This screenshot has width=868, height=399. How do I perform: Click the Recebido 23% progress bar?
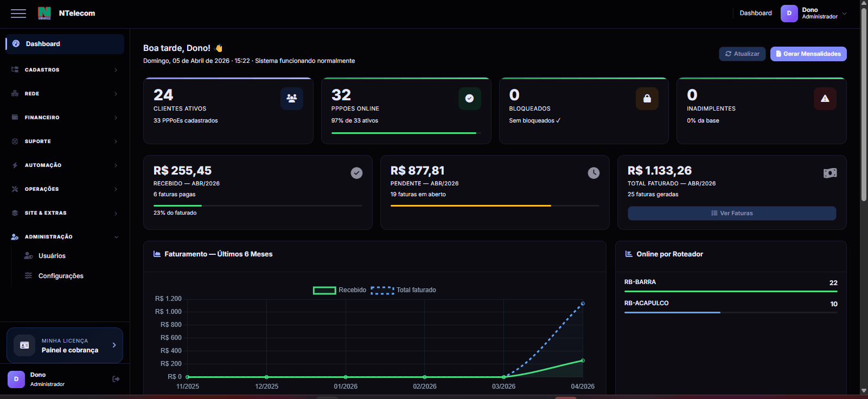tap(258, 205)
